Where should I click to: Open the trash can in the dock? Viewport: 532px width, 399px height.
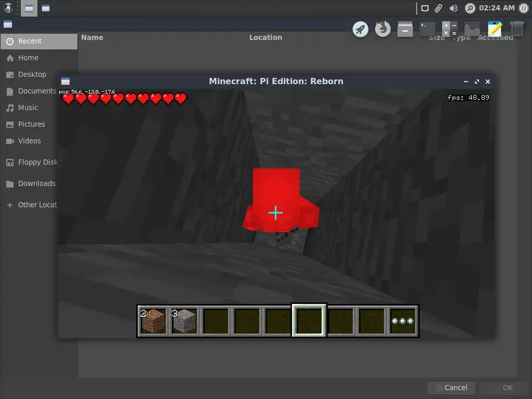pyautogui.click(x=517, y=29)
